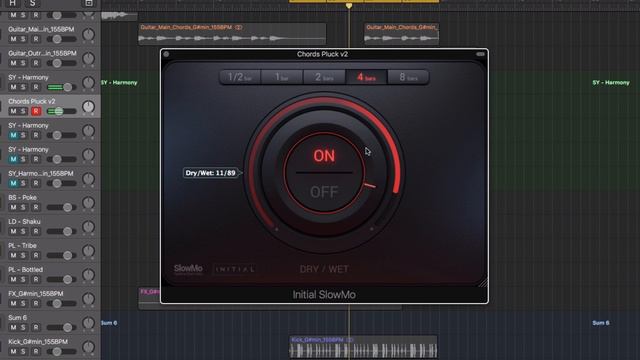Mute the PL - Bottled track
This screenshot has width=640, height=360.
coord(13,280)
